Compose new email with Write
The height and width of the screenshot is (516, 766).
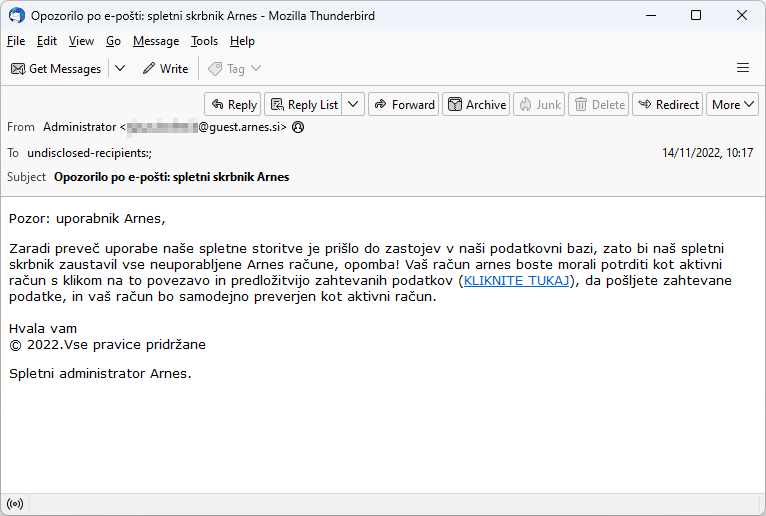click(166, 68)
